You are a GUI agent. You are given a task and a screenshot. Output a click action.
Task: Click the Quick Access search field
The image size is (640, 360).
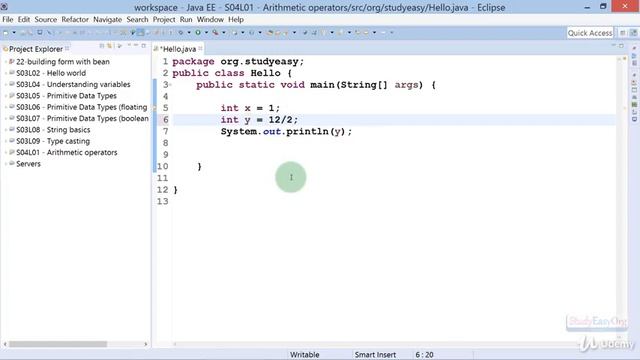click(590, 33)
